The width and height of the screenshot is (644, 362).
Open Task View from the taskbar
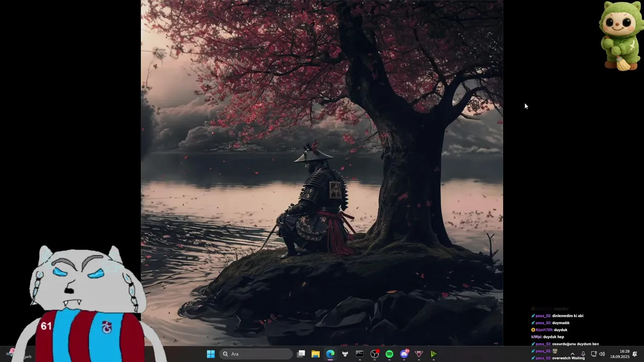[301, 354]
